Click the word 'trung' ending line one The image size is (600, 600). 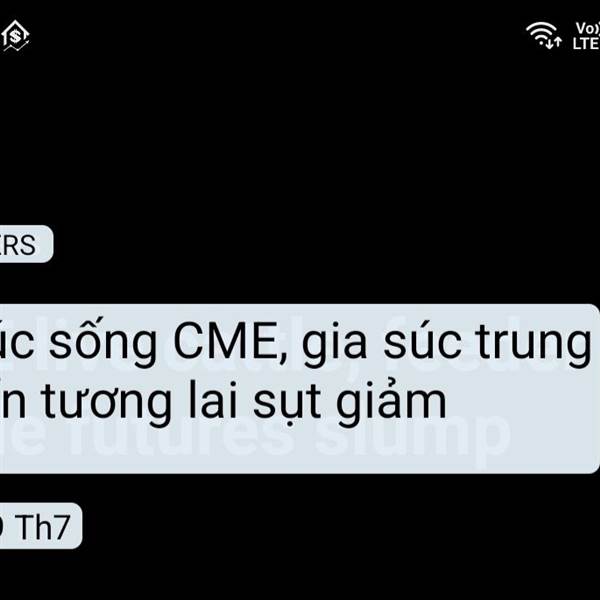pyautogui.click(x=533, y=341)
